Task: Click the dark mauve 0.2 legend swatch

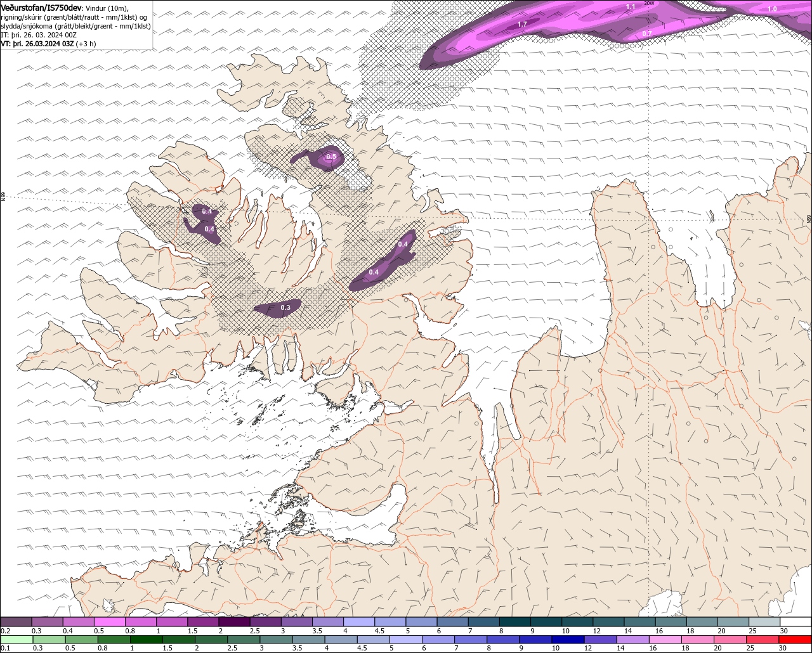Action: click(x=16, y=622)
